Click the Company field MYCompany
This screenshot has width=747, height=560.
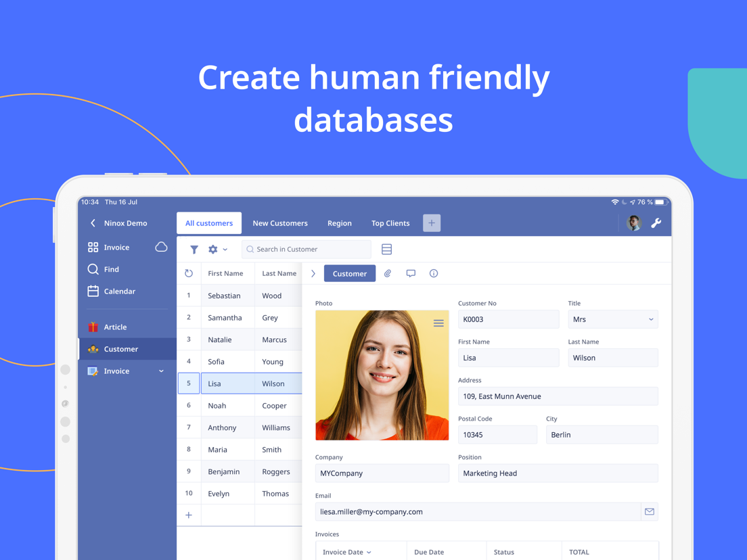[x=382, y=473]
